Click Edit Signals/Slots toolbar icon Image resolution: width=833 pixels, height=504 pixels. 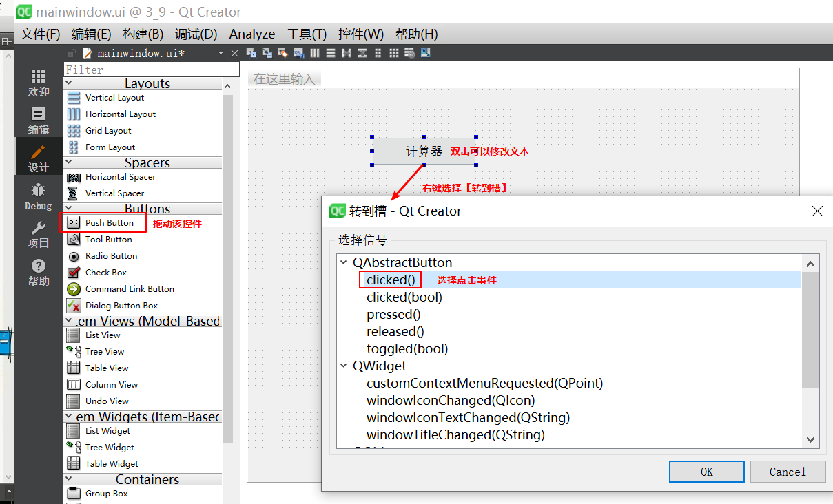(x=267, y=53)
